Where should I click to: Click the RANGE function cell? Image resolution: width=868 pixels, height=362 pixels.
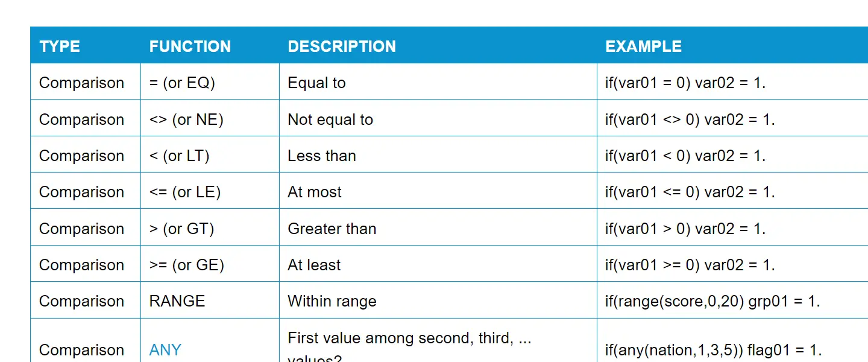click(177, 301)
